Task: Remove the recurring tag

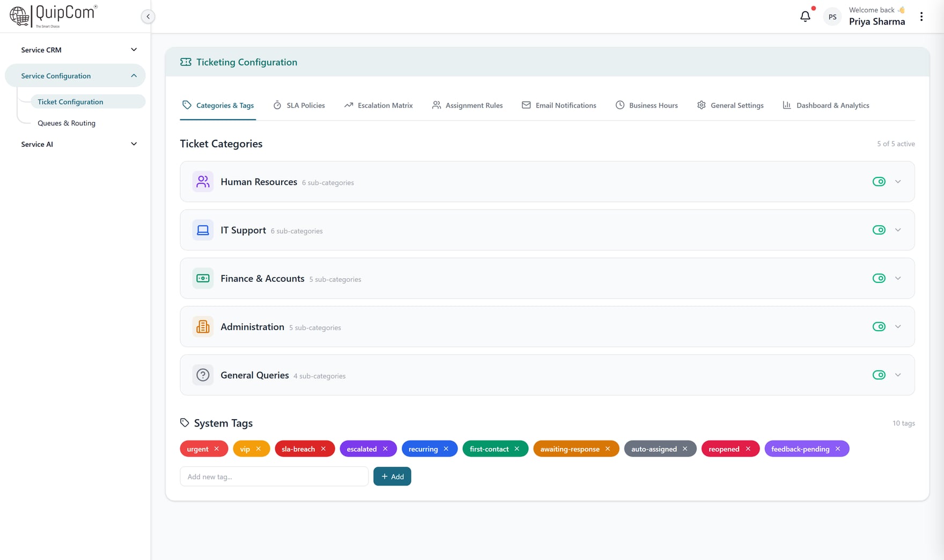Action: click(x=446, y=449)
